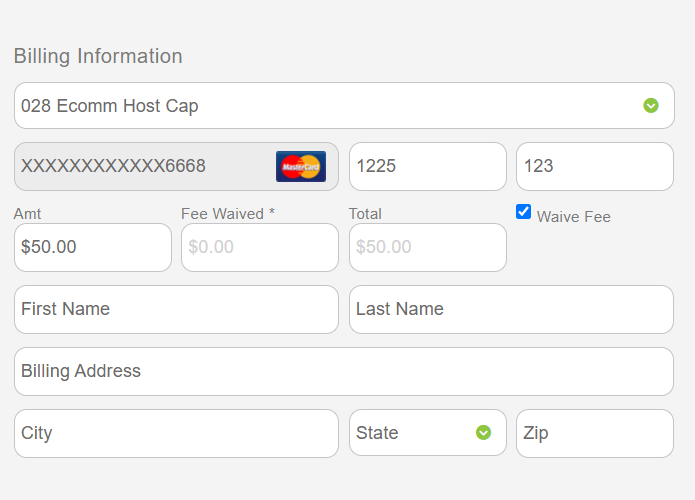
Task: Open the 028 Ecomm Host Cap dropdown
Action: tap(330, 106)
